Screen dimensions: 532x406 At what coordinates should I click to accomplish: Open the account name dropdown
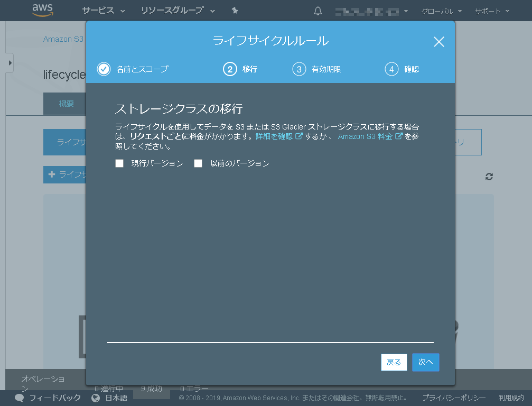click(x=371, y=12)
